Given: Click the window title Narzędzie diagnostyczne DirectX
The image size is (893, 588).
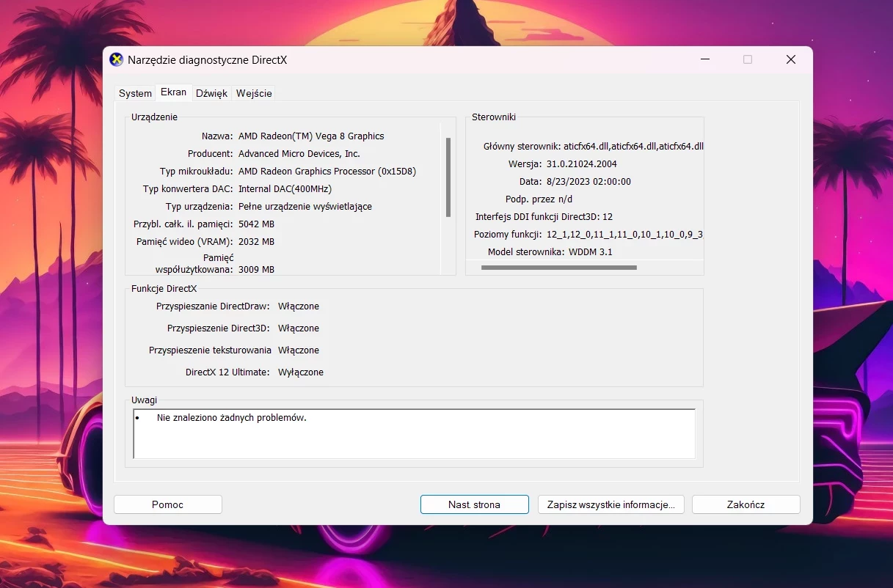Looking at the screenshot, I should click(207, 60).
